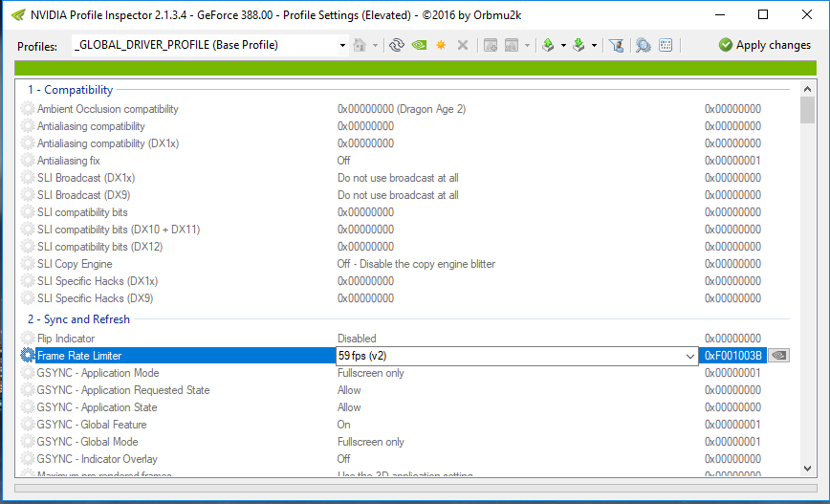Restore NVIDIA defaults using the green logo icon
The width and height of the screenshot is (830, 504).
click(419, 46)
